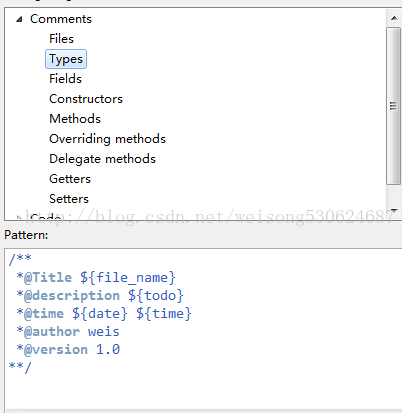Click the closing **/ line
The height and width of the screenshot is (413, 402).
pos(20,367)
